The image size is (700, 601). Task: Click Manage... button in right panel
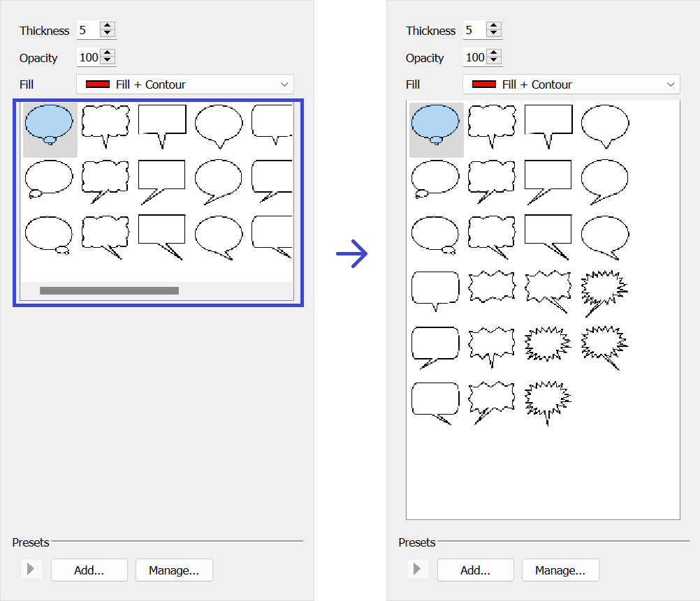point(560,570)
